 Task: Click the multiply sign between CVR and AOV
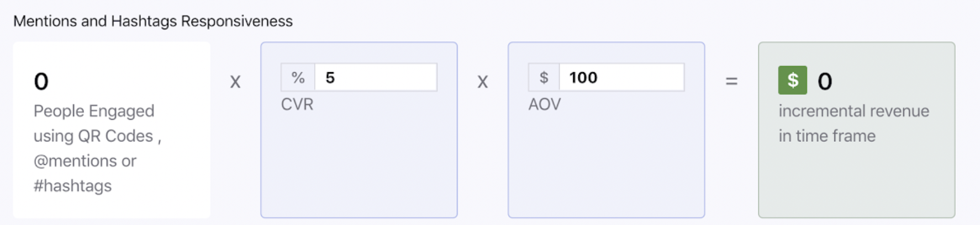point(483,82)
